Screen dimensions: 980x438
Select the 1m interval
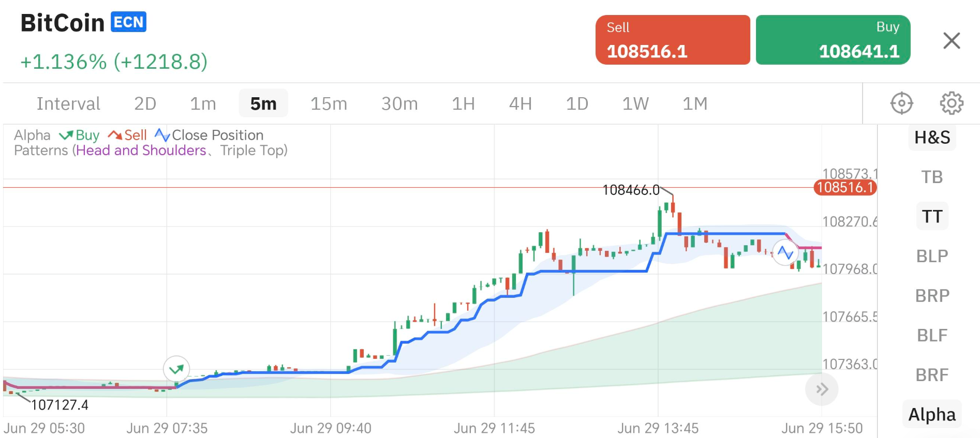[203, 104]
